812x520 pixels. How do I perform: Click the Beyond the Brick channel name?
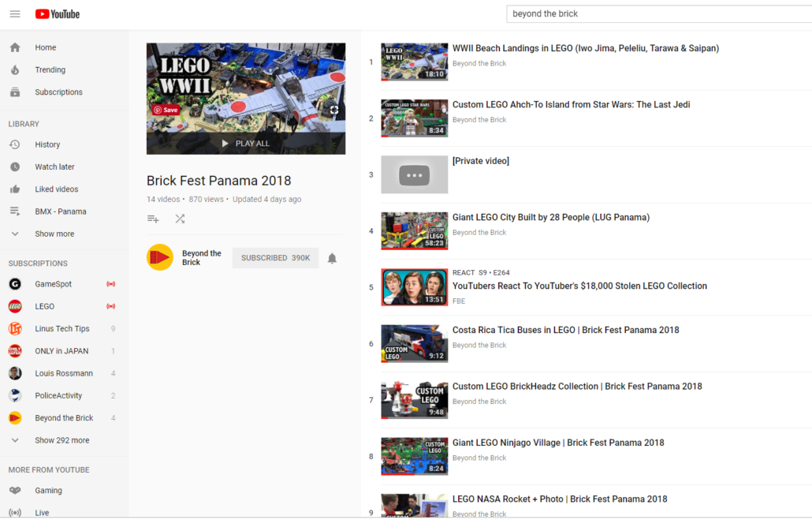point(202,258)
